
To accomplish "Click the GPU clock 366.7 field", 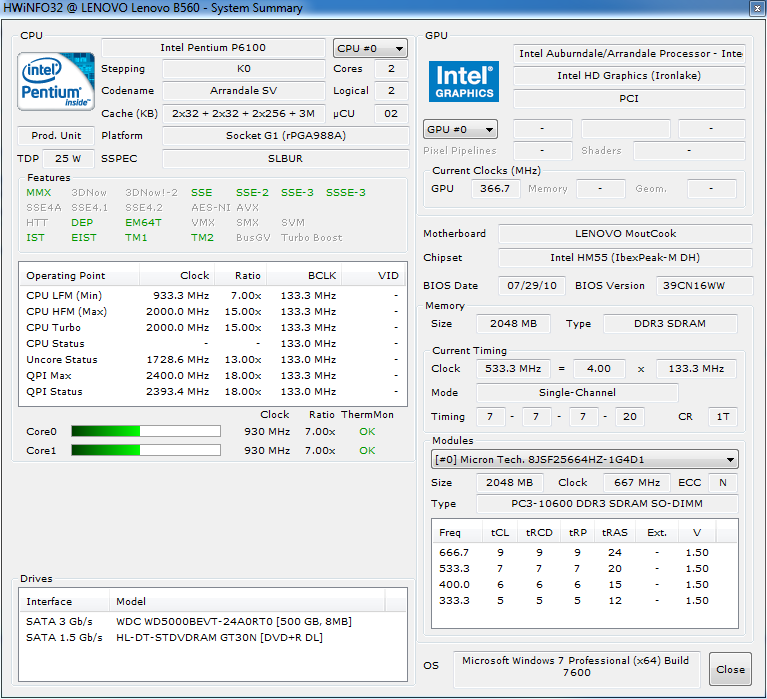I will (495, 188).
